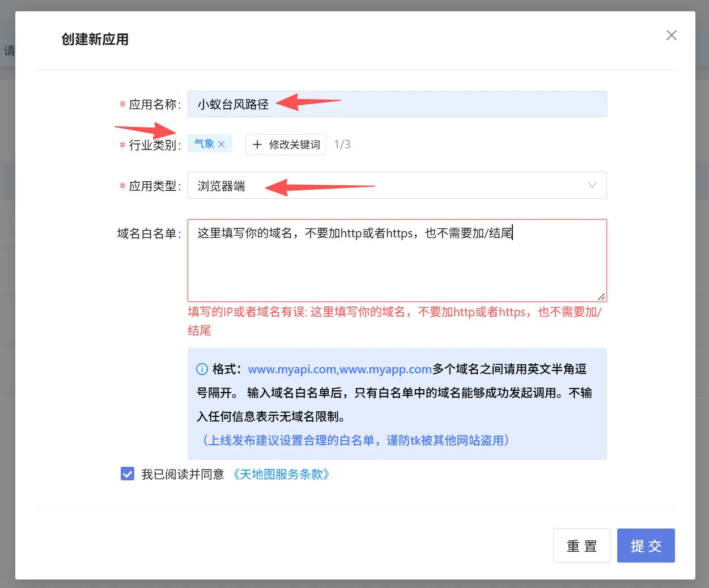709x588 pixels.
Task: Click the 域名白名单 text area
Action: pyautogui.click(x=397, y=261)
